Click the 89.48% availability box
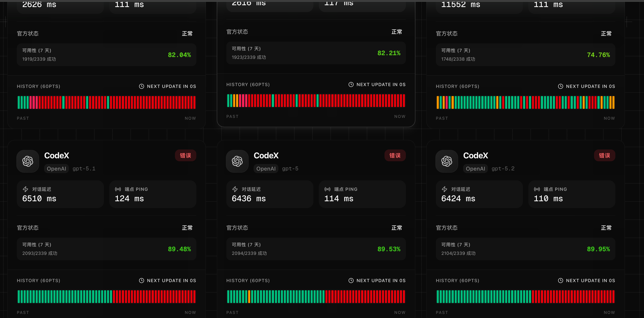The height and width of the screenshot is (318, 644). click(107, 249)
